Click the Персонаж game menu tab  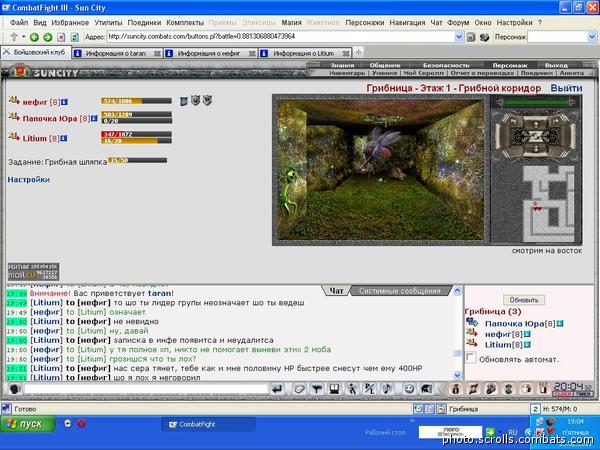tap(510, 65)
